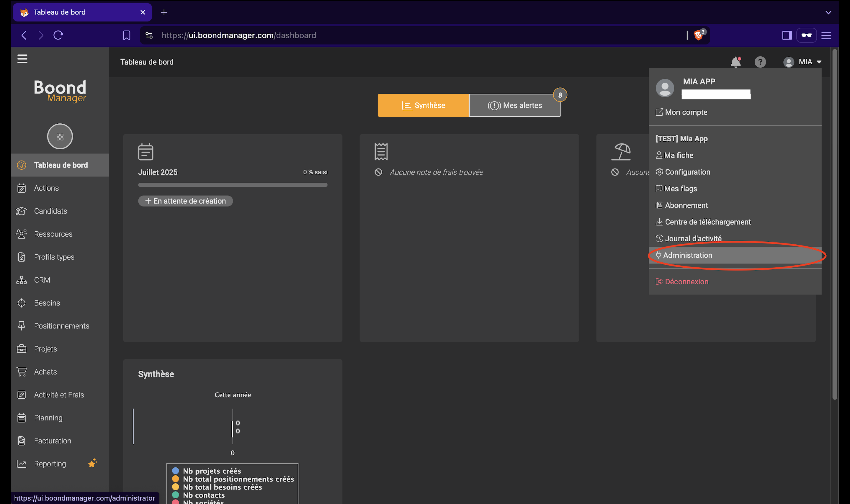
Task: Click the Nb contacts green legend dot
Action: [x=176, y=495]
